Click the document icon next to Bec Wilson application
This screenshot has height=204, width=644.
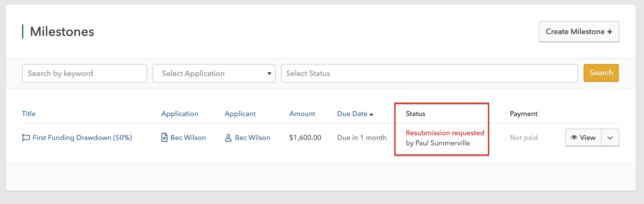pyautogui.click(x=164, y=138)
